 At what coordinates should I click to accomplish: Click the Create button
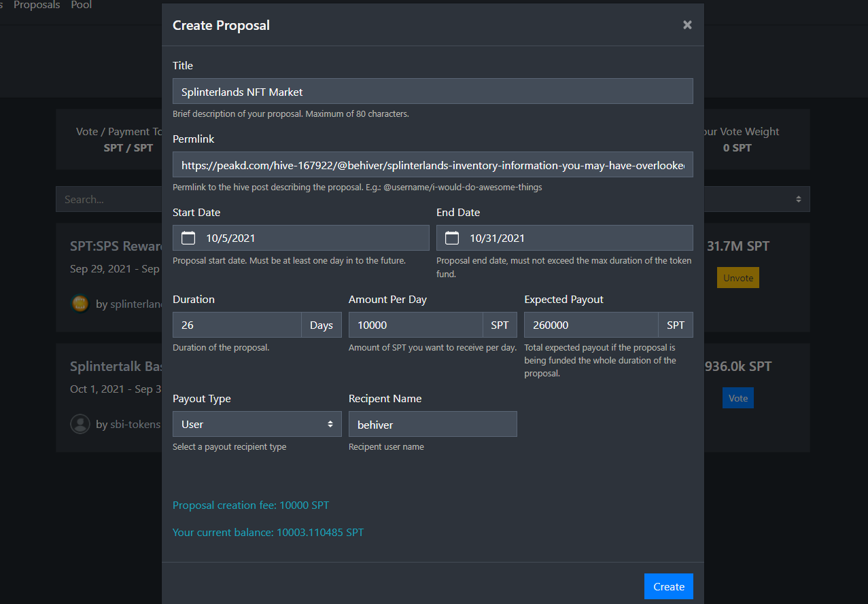[669, 587]
